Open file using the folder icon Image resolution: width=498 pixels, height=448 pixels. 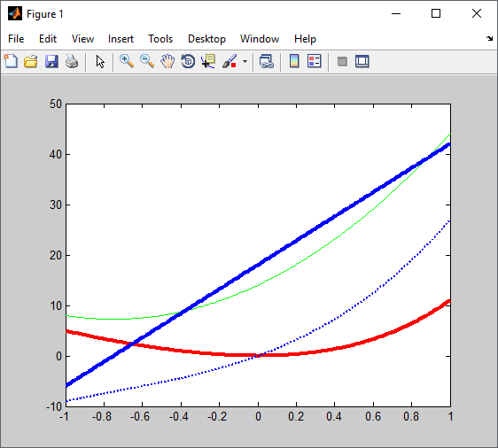(31, 61)
